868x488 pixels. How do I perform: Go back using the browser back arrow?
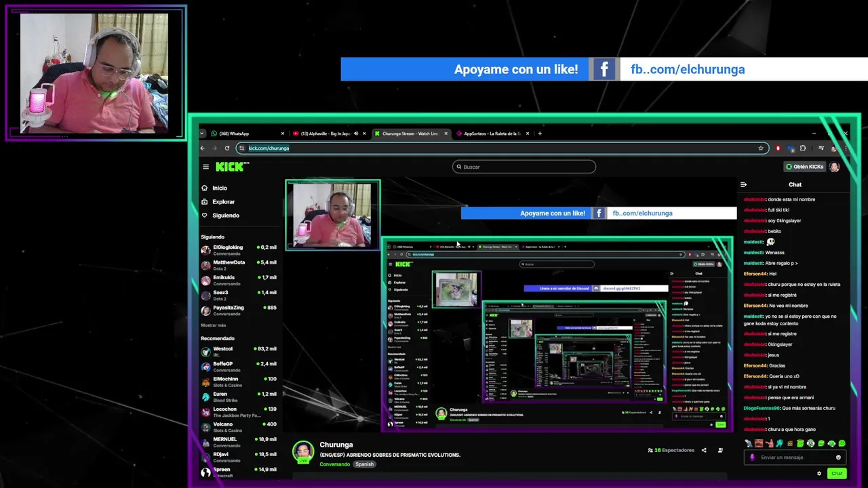pos(202,148)
